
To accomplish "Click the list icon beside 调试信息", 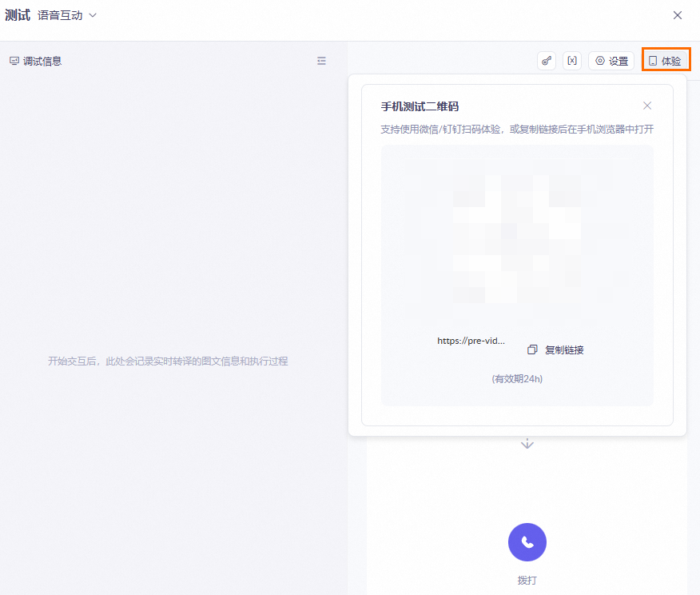I will click(321, 61).
